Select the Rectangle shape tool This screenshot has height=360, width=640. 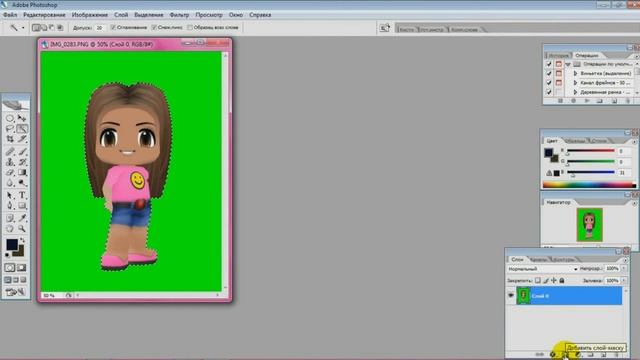click(22, 205)
